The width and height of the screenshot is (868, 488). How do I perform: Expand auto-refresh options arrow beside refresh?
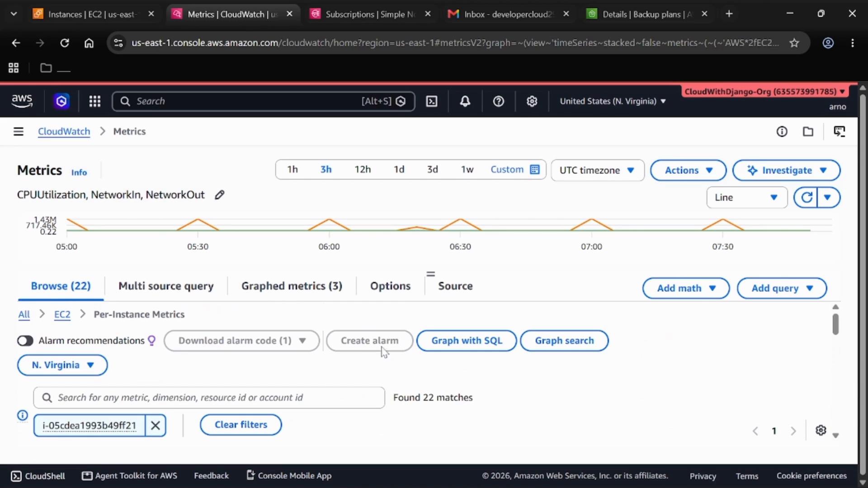pyautogui.click(x=828, y=197)
